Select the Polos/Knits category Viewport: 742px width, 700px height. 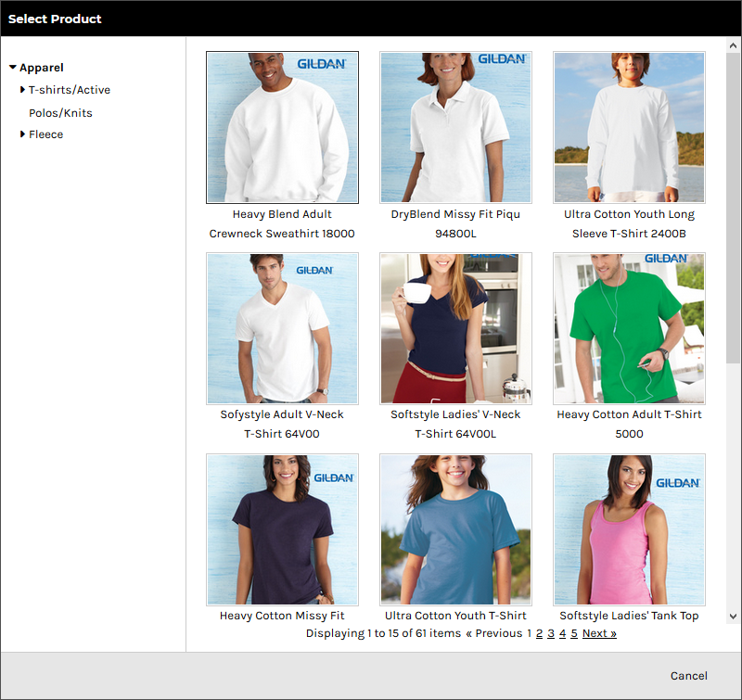tap(60, 112)
